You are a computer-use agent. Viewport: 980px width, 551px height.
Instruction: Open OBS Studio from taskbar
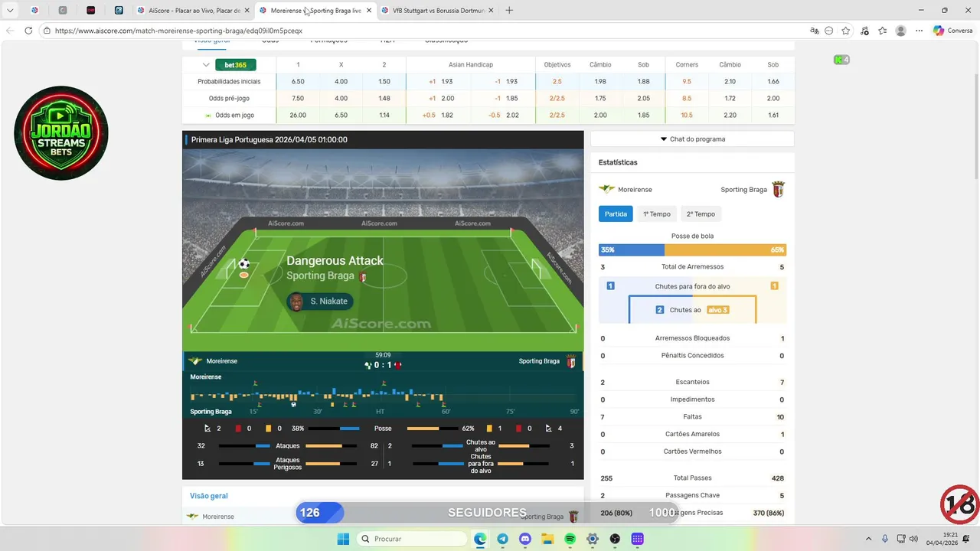615,539
